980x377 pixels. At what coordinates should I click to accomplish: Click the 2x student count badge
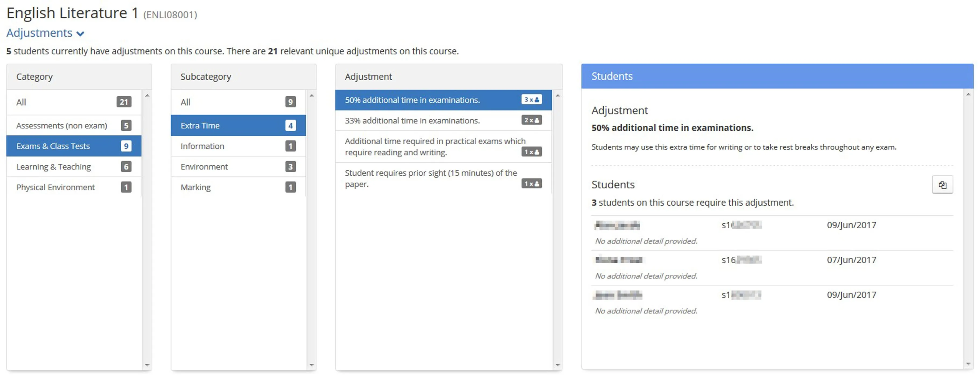(x=531, y=120)
